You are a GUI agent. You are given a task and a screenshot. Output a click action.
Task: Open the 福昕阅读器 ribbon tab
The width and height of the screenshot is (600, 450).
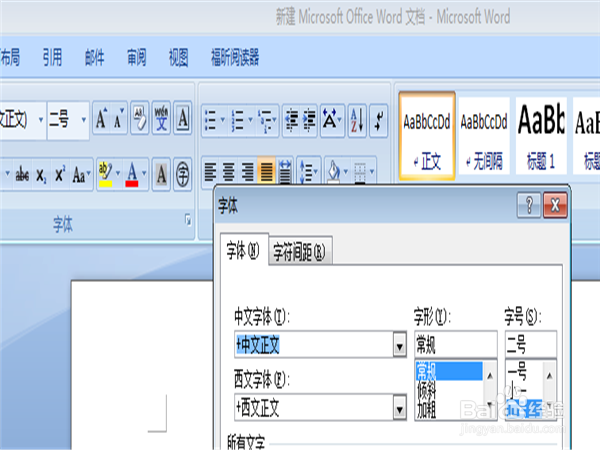pyautogui.click(x=235, y=57)
